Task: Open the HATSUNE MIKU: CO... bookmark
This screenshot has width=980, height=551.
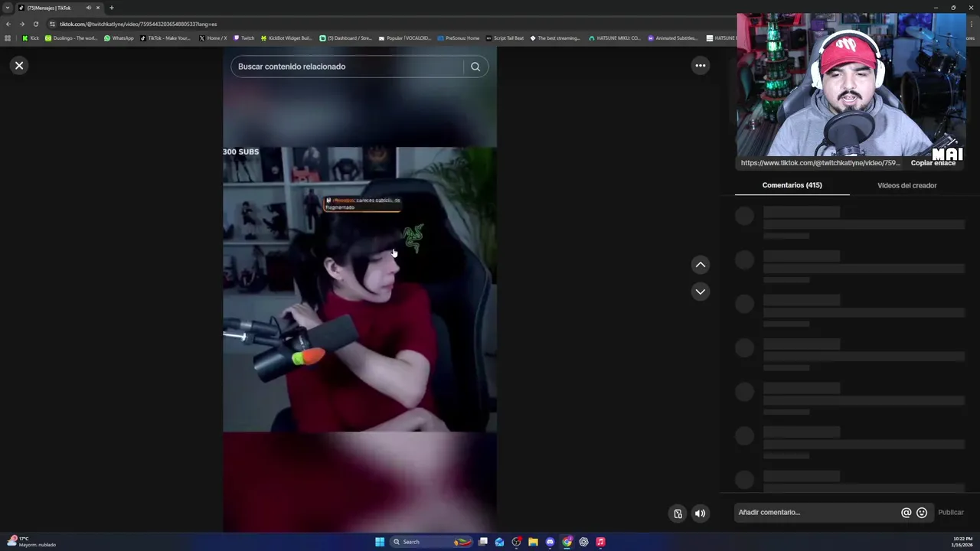Action: point(614,37)
